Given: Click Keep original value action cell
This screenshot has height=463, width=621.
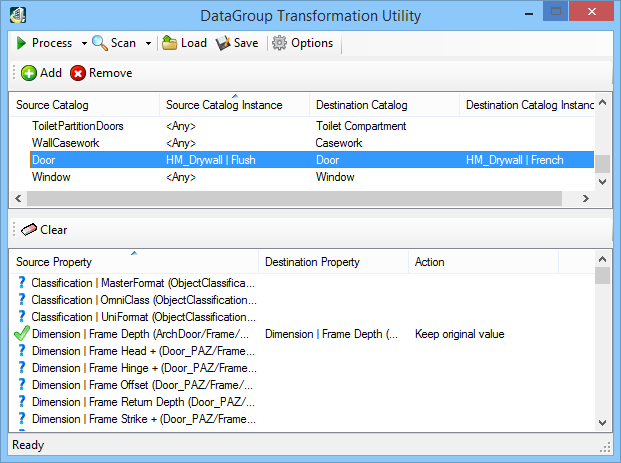Looking at the screenshot, I should [x=459, y=334].
